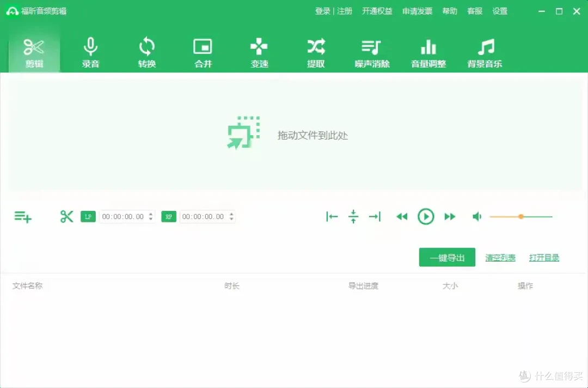Click the 拖动文件到此处 text
This screenshot has width=588, height=388.
click(x=313, y=136)
